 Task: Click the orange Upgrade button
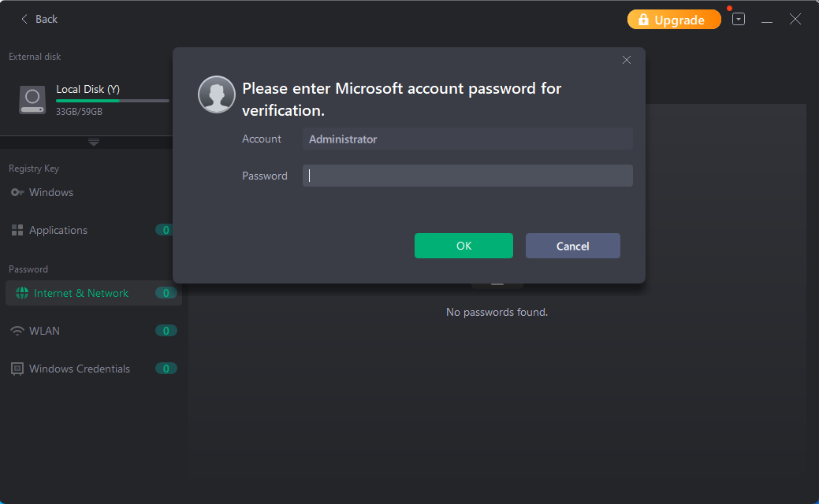(x=673, y=19)
